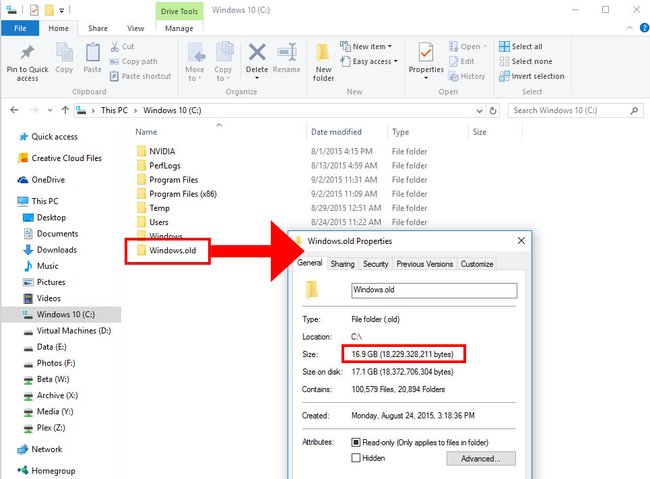Toggle the Hidden attribute checkbox
This screenshot has width=650, height=479.
[356, 458]
